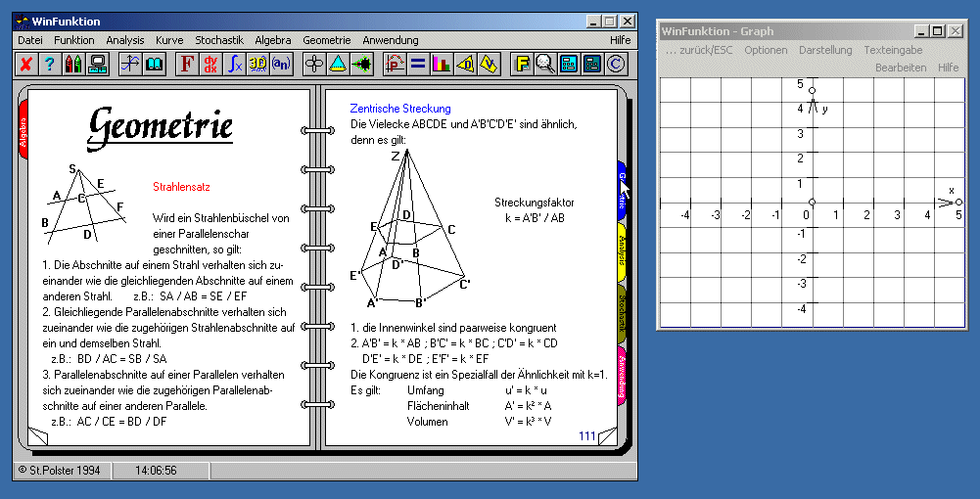Click '© St.Polster 1994' in status bar

(x=60, y=471)
